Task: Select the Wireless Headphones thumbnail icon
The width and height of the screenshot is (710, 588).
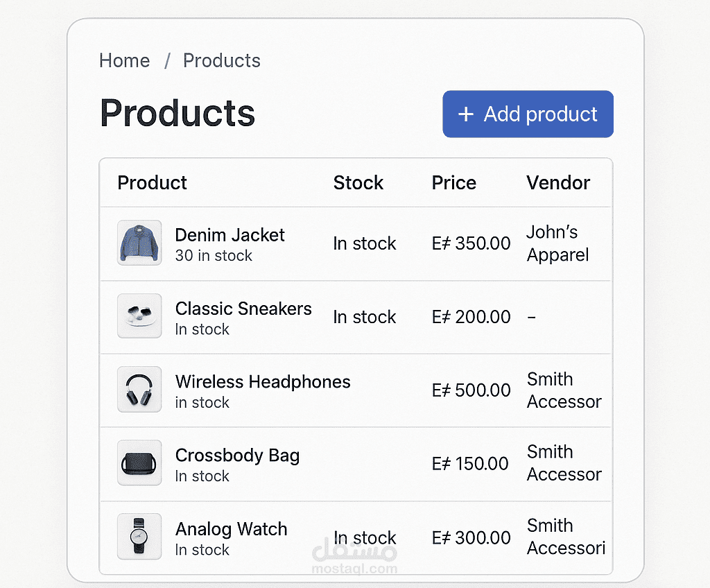Action: tap(139, 389)
